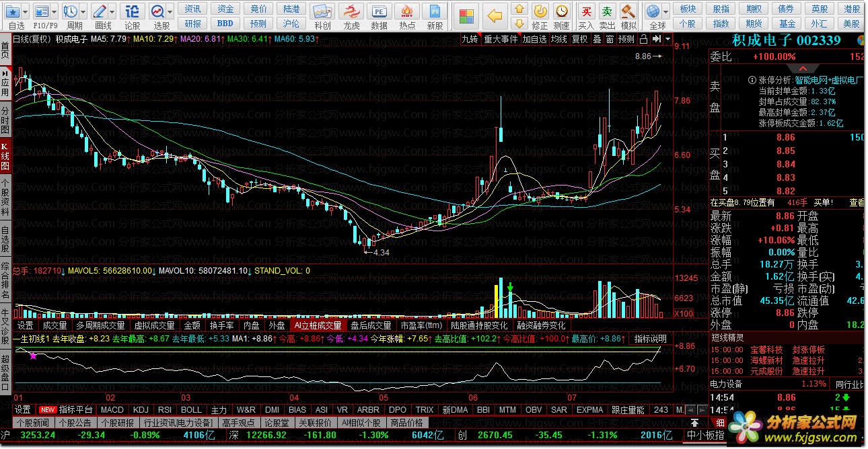Screen dimensions: 868x449
Task: Open the F10/F9 company info icon
Action: [42, 12]
